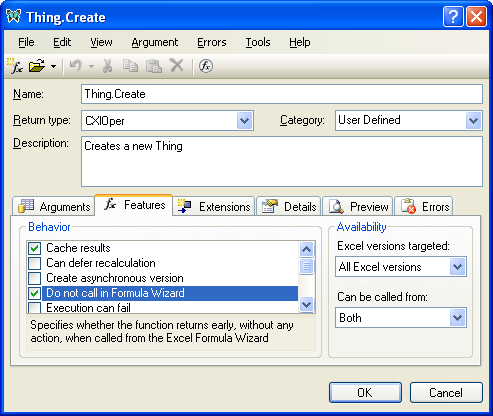Click the new function fx icon
493x416 pixels.
pyautogui.click(x=15, y=66)
